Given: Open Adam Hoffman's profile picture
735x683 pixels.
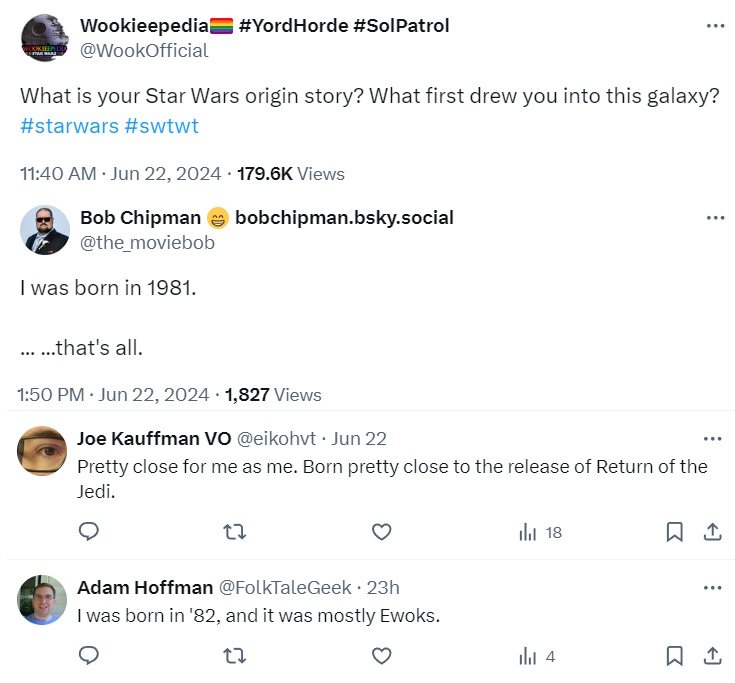Looking at the screenshot, I should pyautogui.click(x=43, y=600).
